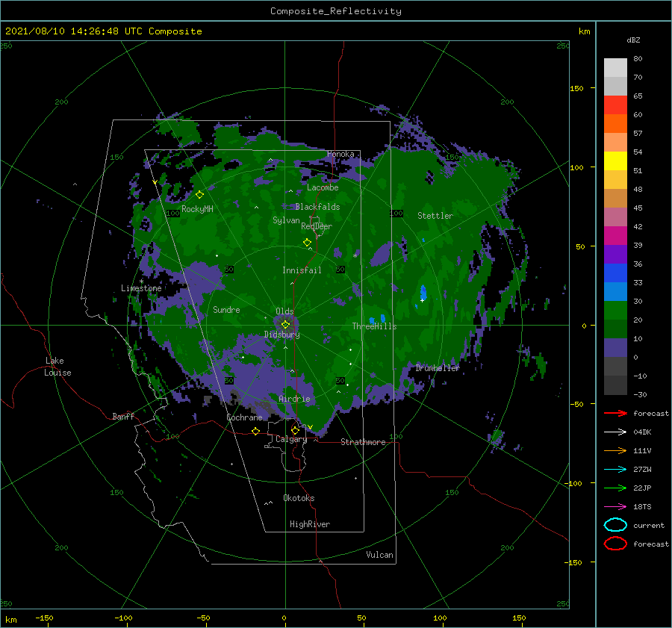Select the magenta swatch on dBZ scale
This screenshot has width=672, height=628.
[x=615, y=236]
